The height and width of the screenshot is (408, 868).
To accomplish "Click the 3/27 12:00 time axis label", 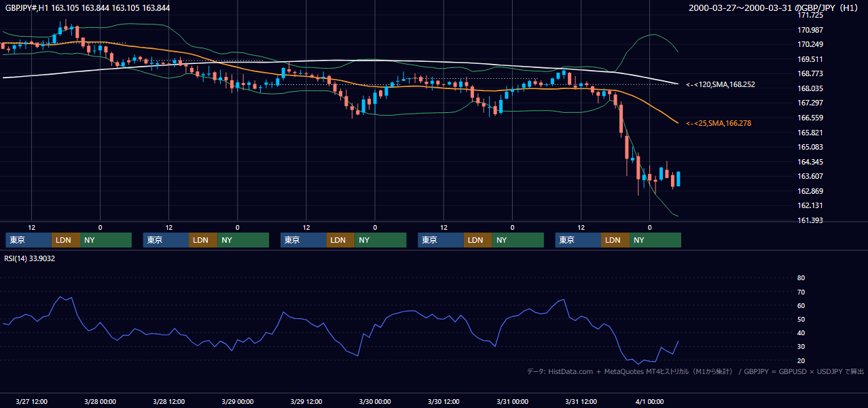I will (31, 402).
